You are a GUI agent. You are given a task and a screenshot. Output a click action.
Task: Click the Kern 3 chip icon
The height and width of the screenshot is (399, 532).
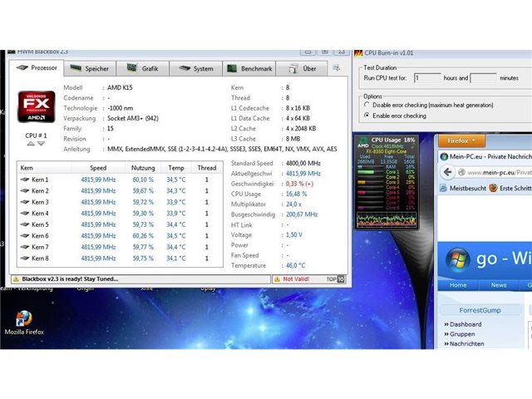click(25, 202)
